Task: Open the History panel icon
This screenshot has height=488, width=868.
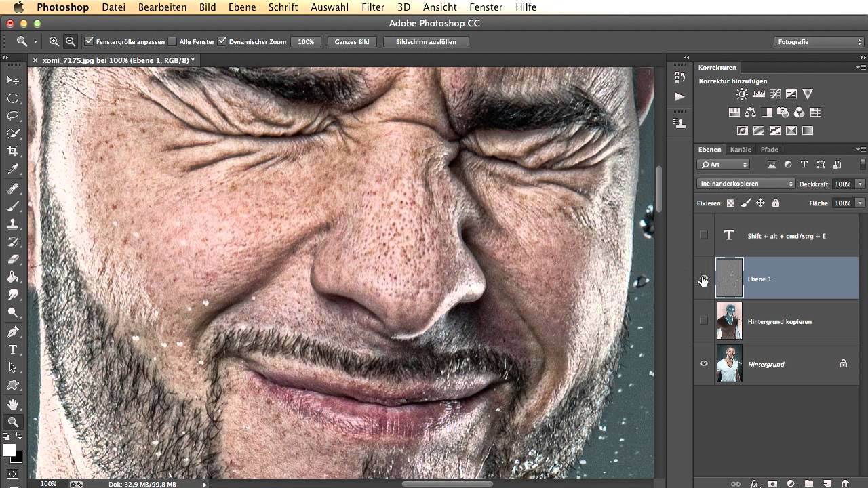Action: tap(679, 77)
